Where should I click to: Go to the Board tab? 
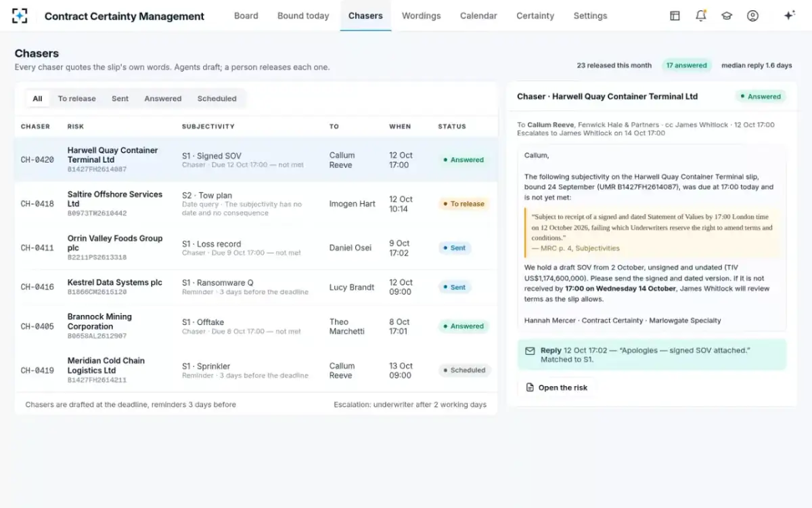coord(246,16)
